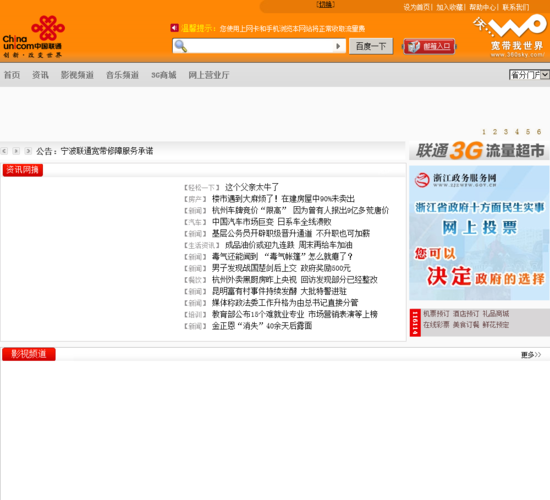
Task: Click the red 116114 service icon
Action: [415, 323]
